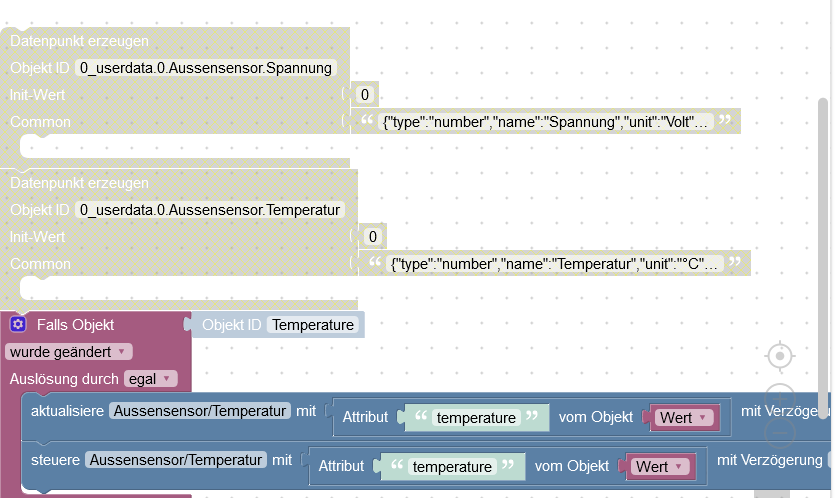Zoom out with the minus circle icon
The height and width of the screenshot is (498, 835).
click(x=780, y=434)
